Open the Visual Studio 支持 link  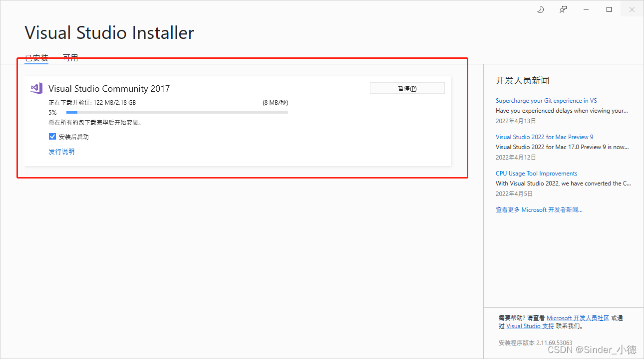[x=530, y=326]
